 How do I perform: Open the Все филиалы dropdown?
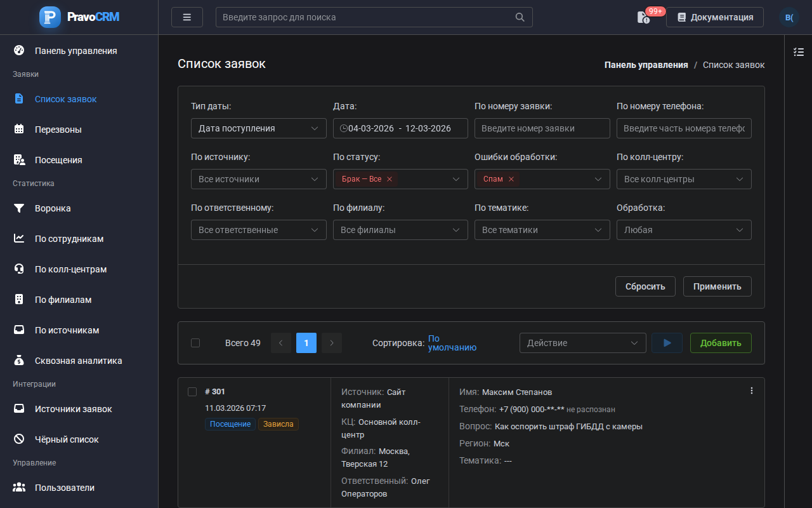click(x=400, y=230)
